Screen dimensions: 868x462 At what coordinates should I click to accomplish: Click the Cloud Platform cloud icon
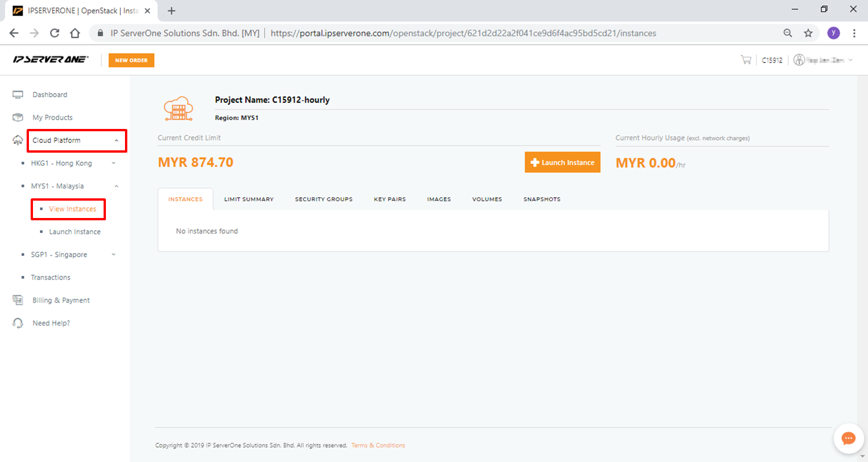(18, 141)
